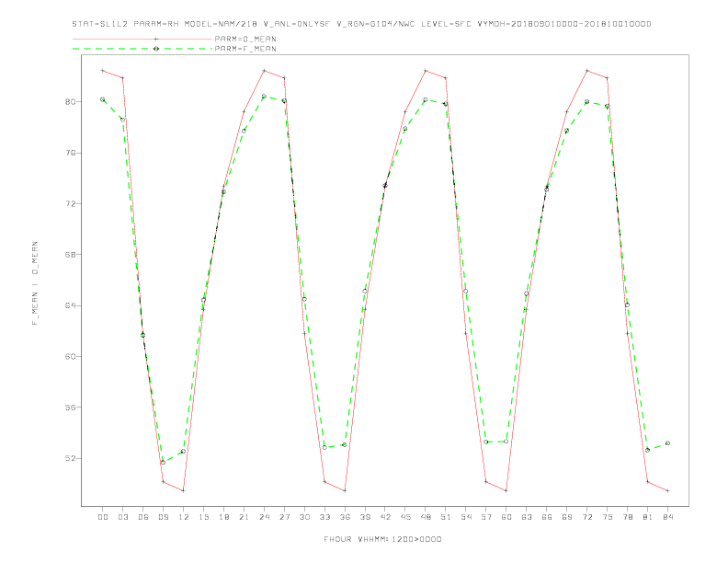Click the x-axis tick label 45
The width and height of the screenshot is (728, 563).
click(x=405, y=517)
